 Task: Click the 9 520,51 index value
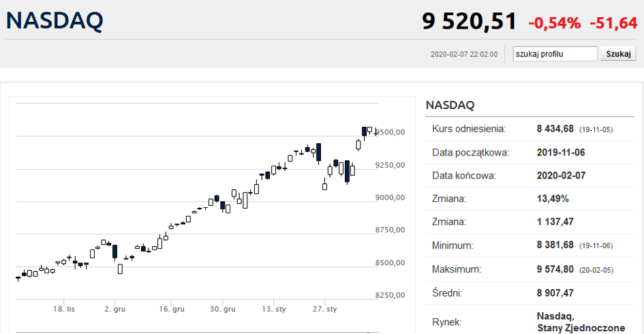tap(469, 21)
